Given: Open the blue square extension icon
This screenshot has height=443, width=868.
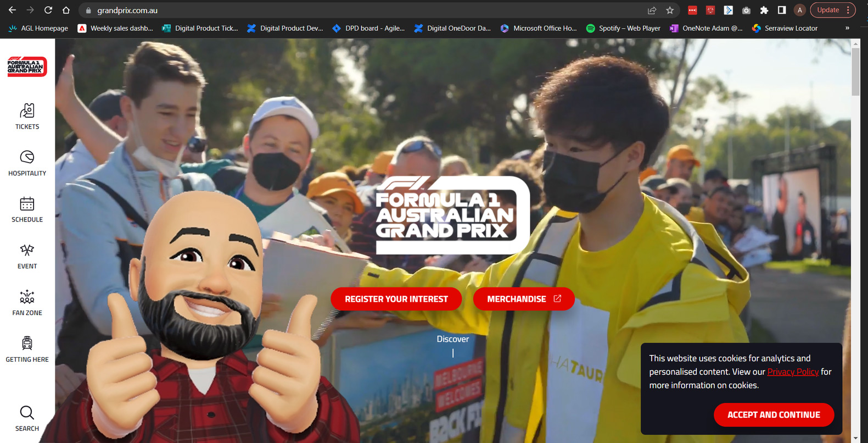Looking at the screenshot, I should 729,10.
